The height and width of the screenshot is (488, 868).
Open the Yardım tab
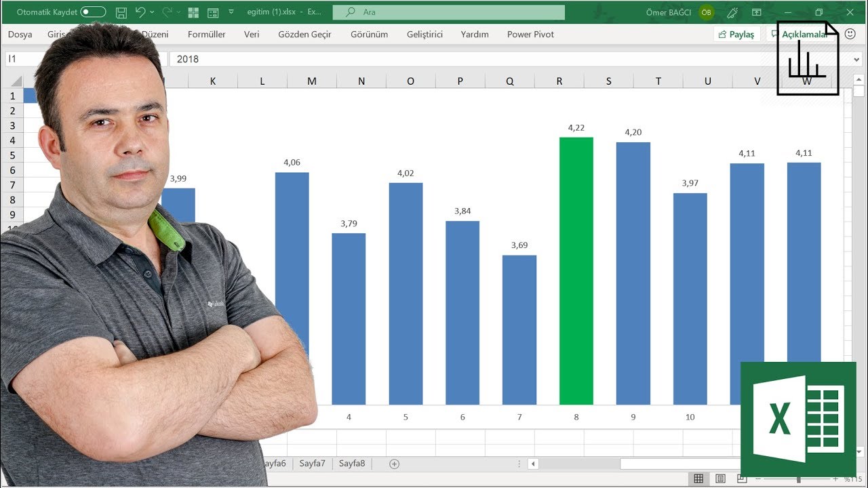475,35
